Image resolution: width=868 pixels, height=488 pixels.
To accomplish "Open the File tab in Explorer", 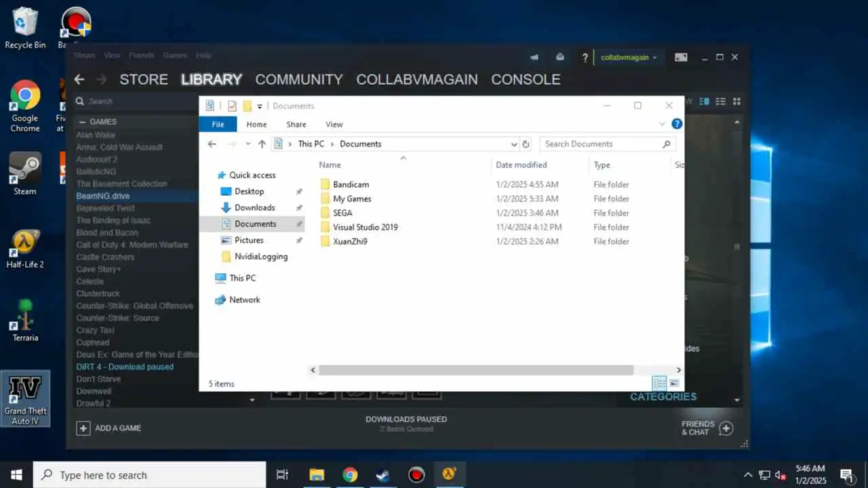I will pyautogui.click(x=218, y=124).
